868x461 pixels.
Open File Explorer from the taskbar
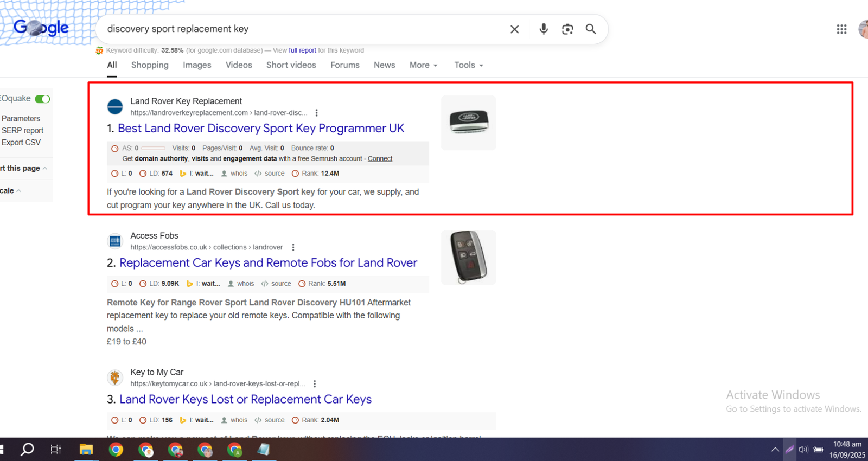[x=86, y=450]
